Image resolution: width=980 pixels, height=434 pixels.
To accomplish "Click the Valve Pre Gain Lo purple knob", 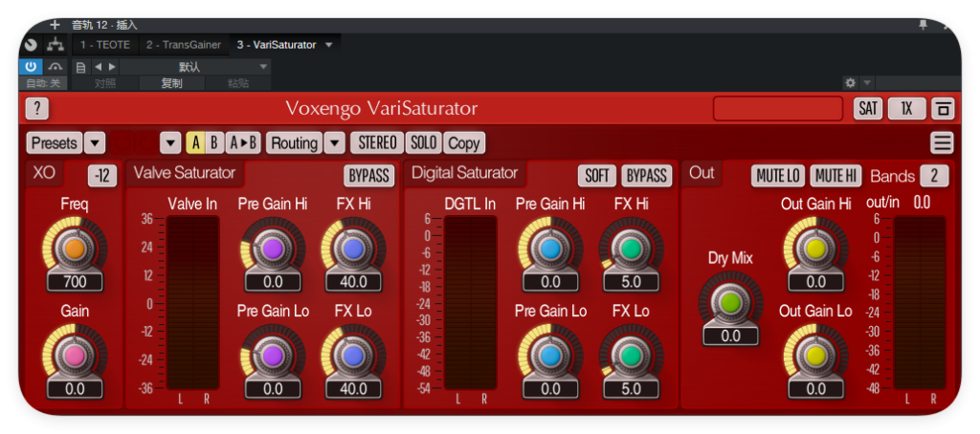I will click(x=273, y=356).
